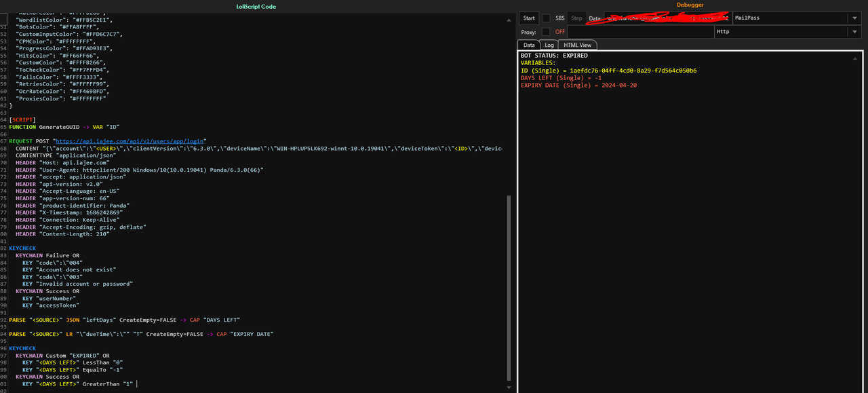Click the KEY "userNumber" line
The width and height of the screenshot is (868, 393).
49,299
